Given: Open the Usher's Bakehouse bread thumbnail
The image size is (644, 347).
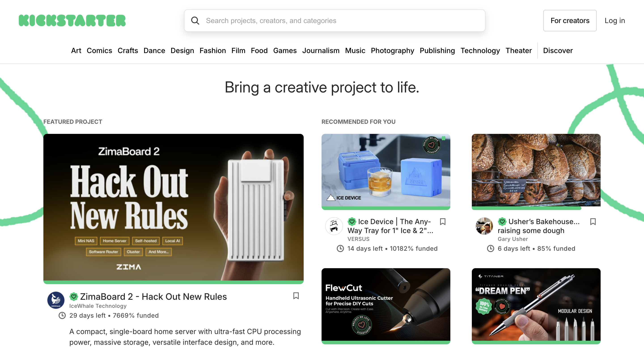Looking at the screenshot, I should (536, 170).
